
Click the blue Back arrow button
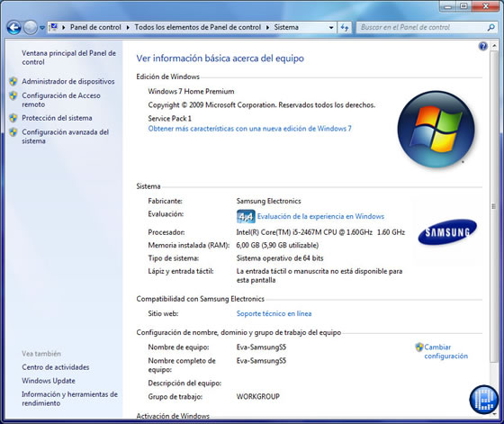pos(13,28)
